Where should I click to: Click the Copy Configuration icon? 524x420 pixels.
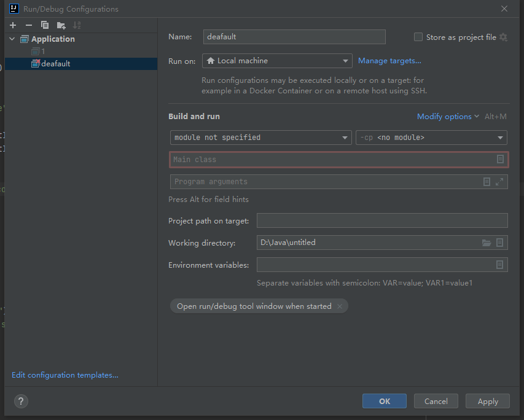tap(45, 25)
